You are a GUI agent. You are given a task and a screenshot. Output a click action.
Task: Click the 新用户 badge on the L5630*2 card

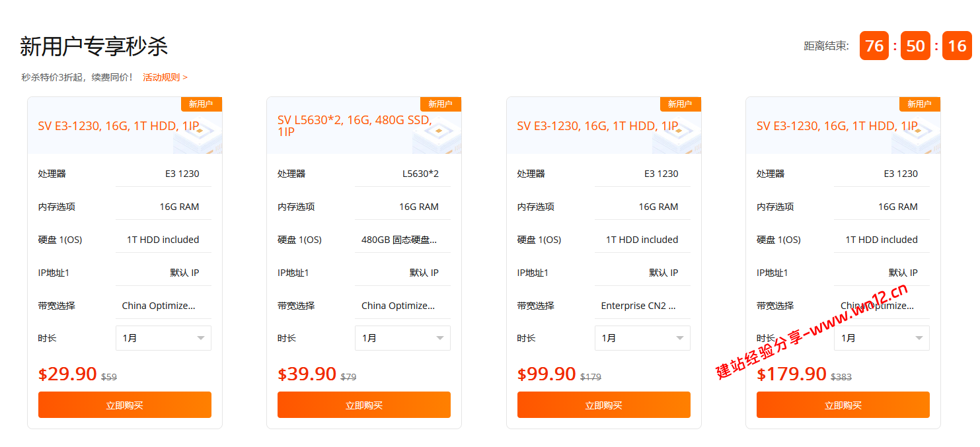441,104
